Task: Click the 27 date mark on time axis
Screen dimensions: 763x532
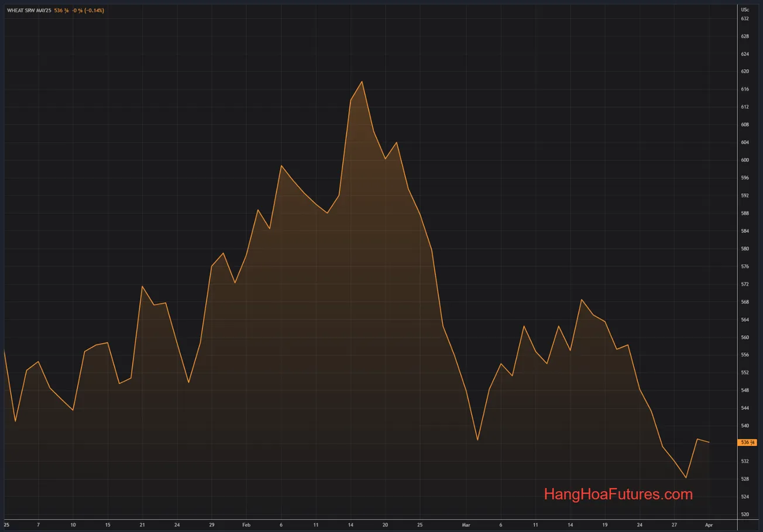Action: [x=673, y=525]
